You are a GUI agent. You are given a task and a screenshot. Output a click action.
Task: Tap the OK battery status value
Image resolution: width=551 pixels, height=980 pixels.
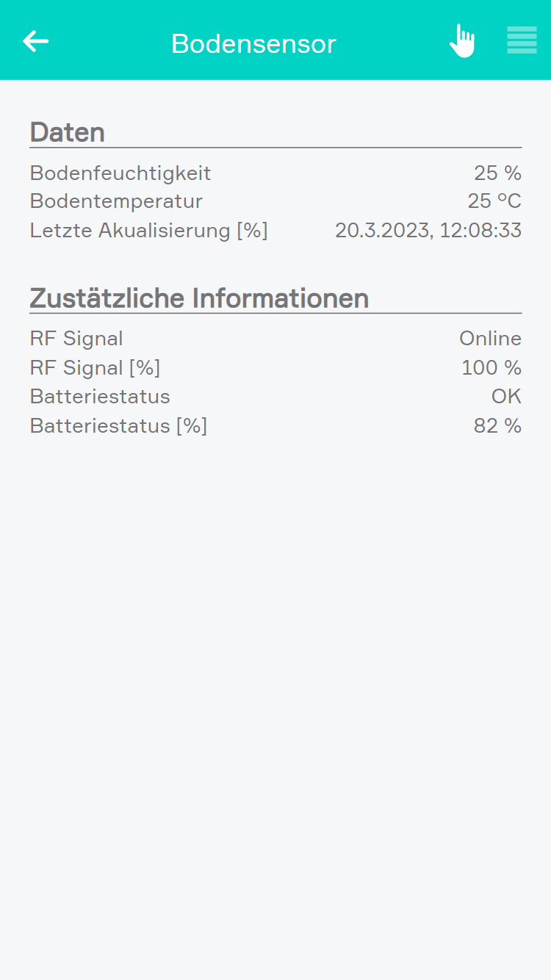(x=506, y=397)
